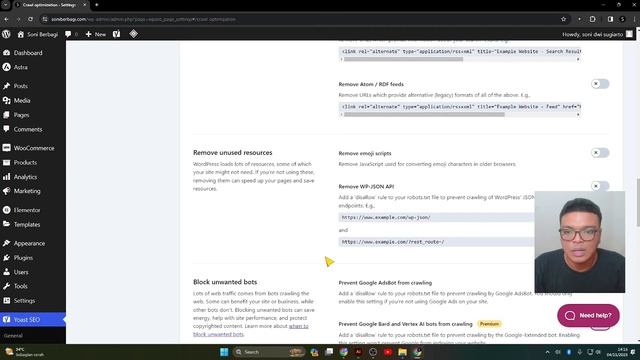The height and width of the screenshot is (360, 640).
Task: Open the New content dropdown
Action: (x=96, y=34)
